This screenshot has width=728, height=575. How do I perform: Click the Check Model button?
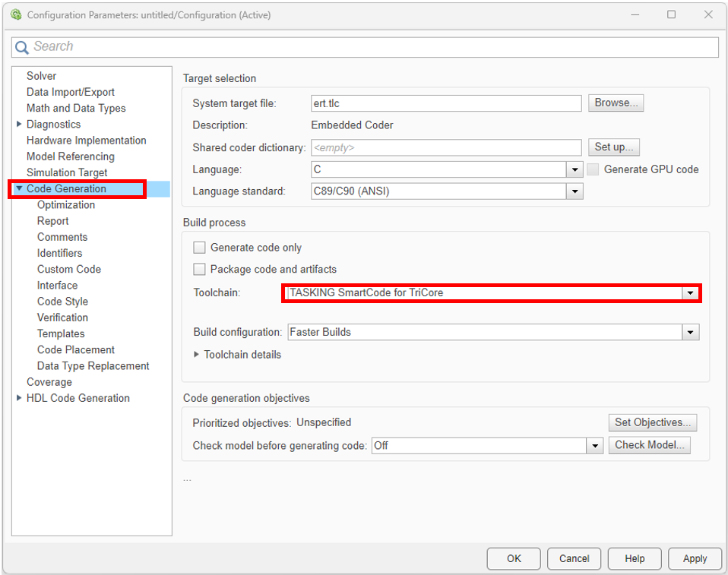[650, 445]
